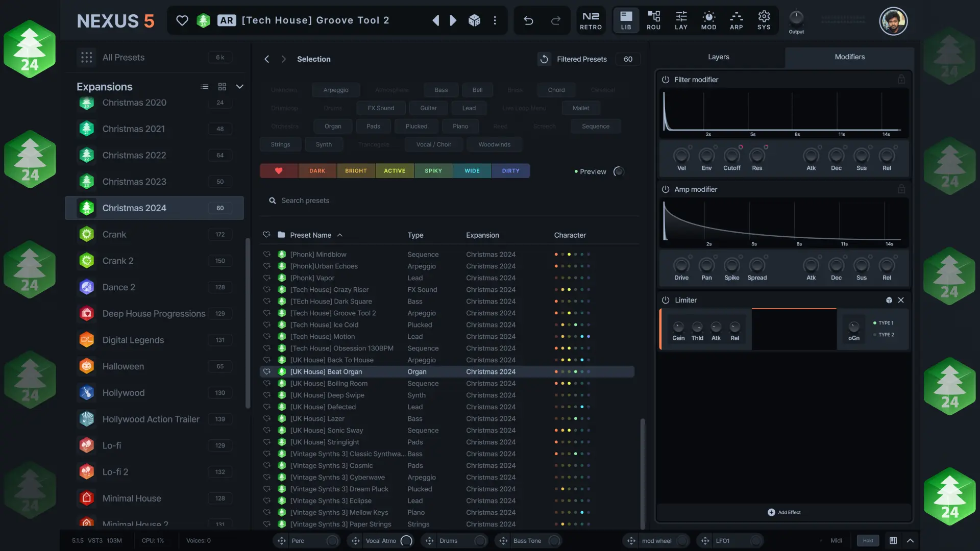
Task: Toggle Limiter power button
Action: 666,300
